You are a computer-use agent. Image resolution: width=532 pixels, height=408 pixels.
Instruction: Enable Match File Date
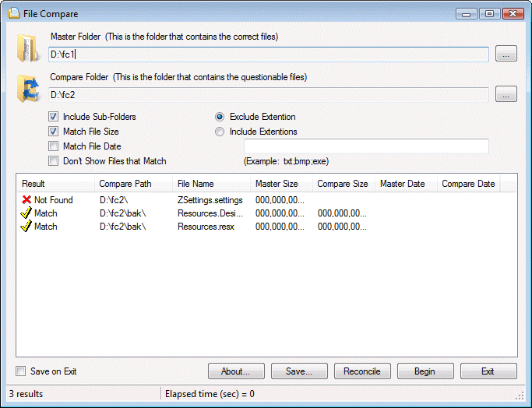pyautogui.click(x=53, y=146)
